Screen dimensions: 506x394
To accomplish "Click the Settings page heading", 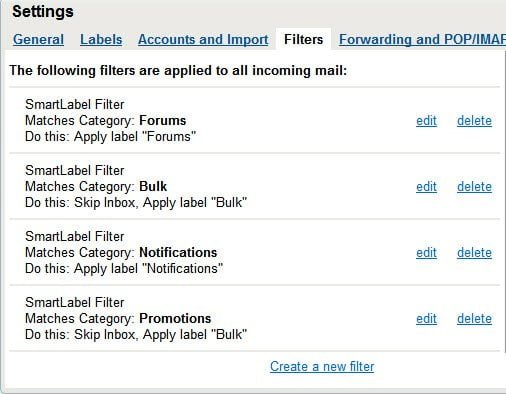I will [x=43, y=12].
